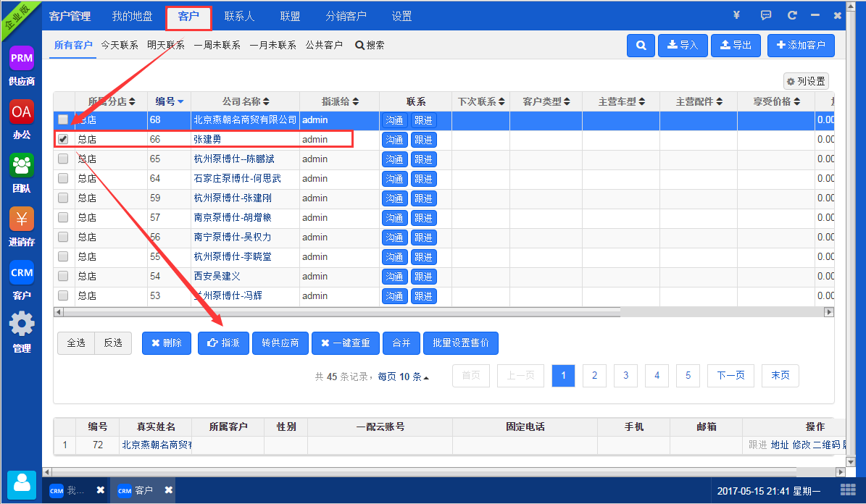The image size is (866, 504).
Task: Open the chat message icon in title bar
Action: (x=766, y=15)
